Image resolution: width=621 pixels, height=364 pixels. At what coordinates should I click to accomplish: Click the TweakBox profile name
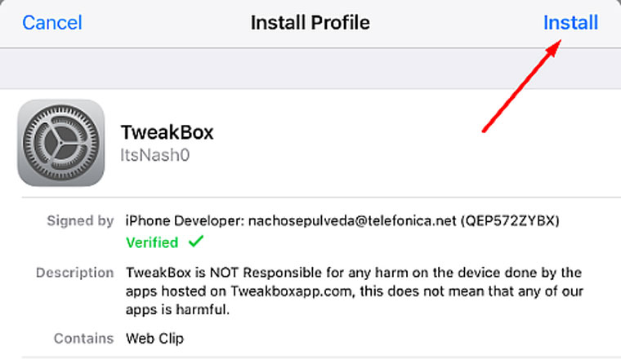[167, 133]
